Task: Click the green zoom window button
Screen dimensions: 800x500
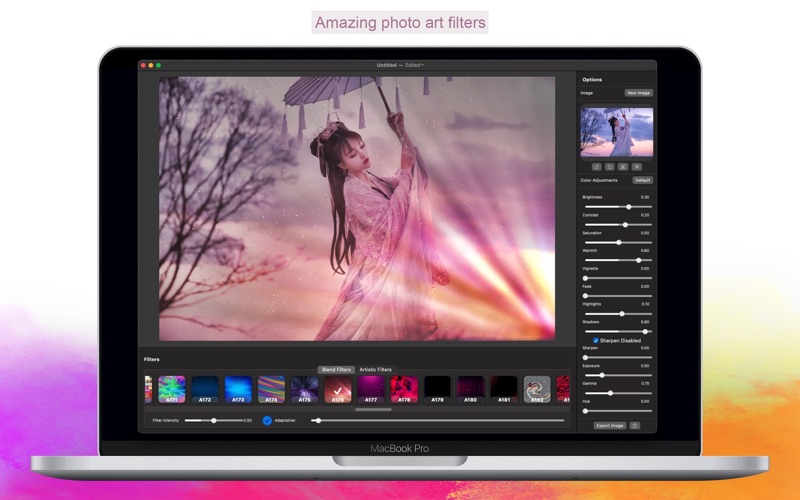Action: (159, 65)
